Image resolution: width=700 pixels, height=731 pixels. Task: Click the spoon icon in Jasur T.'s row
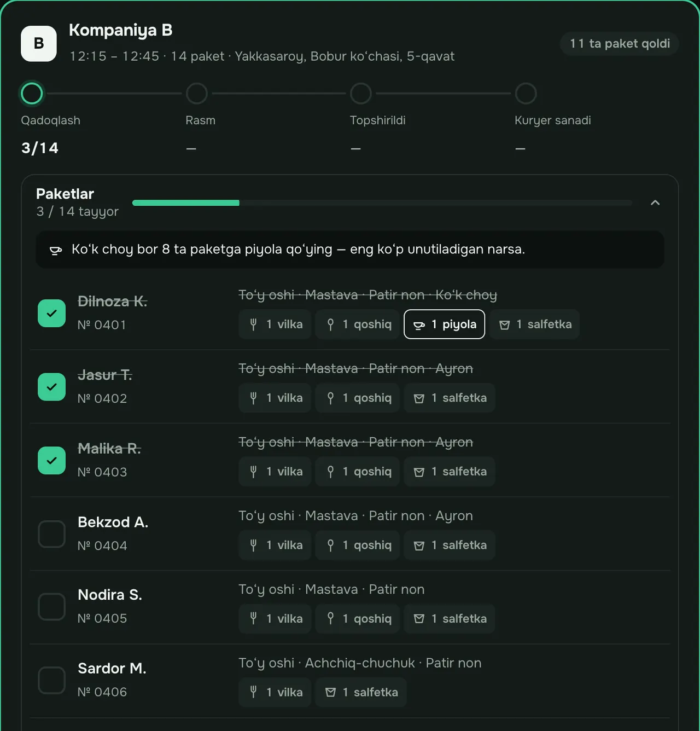click(x=330, y=398)
